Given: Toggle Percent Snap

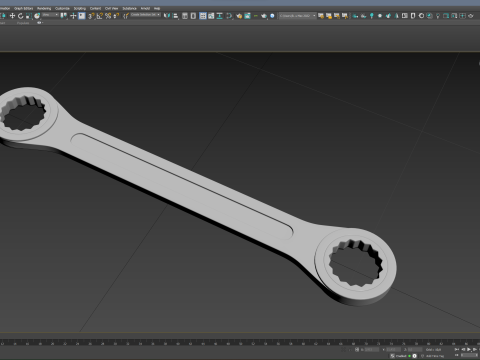Looking at the screenshot, I should point(108,16).
